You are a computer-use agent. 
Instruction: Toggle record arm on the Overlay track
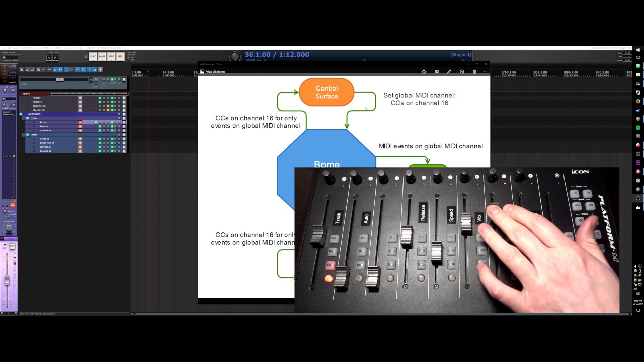point(80,98)
